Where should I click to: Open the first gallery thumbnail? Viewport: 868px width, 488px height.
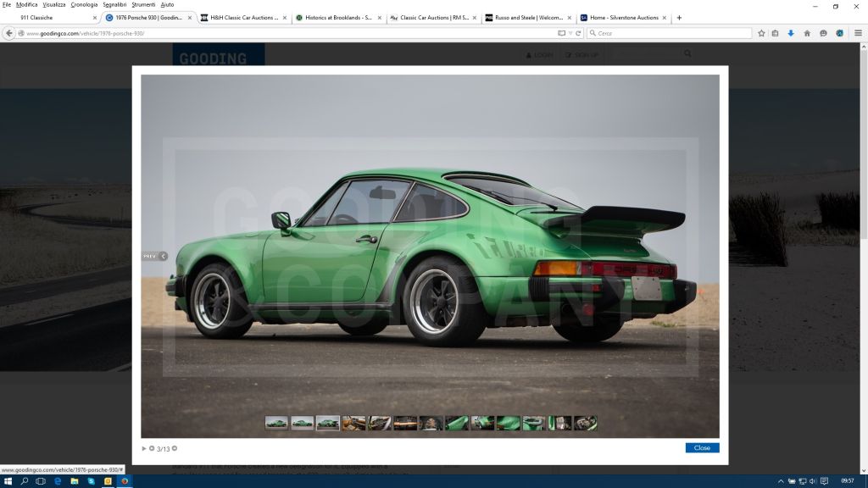click(x=276, y=424)
